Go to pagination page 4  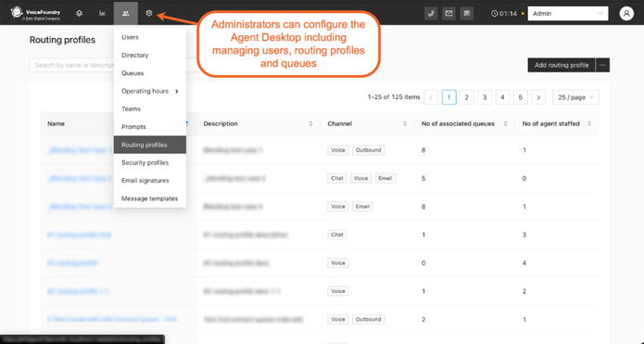[x=503, y=97]
